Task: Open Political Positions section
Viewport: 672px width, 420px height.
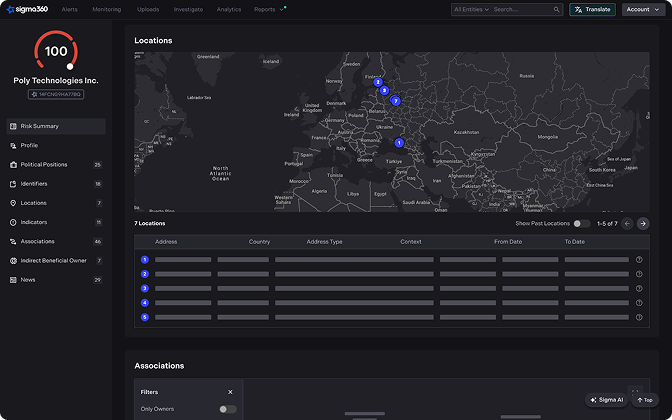Action: pos(44,165)
